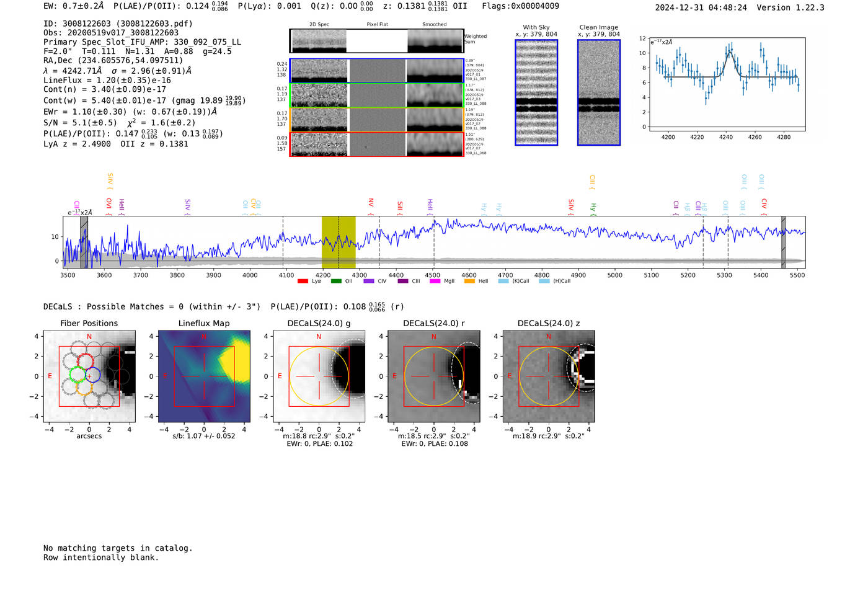The width and height of the screenshot is (868, 591).
Task: Click the yellow highlighted band in the spectrum
Action: pyautogui.click(x=339, y=242)
